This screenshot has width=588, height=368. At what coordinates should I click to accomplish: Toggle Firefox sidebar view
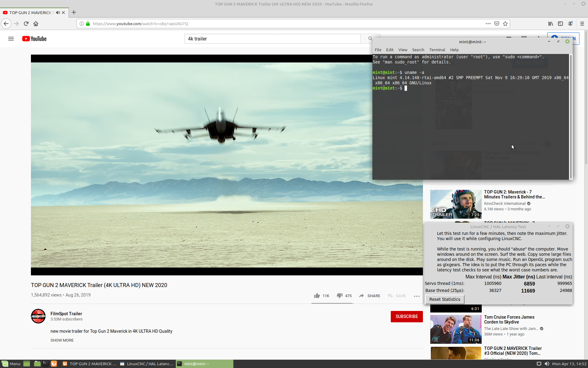(x=560, y=24)
